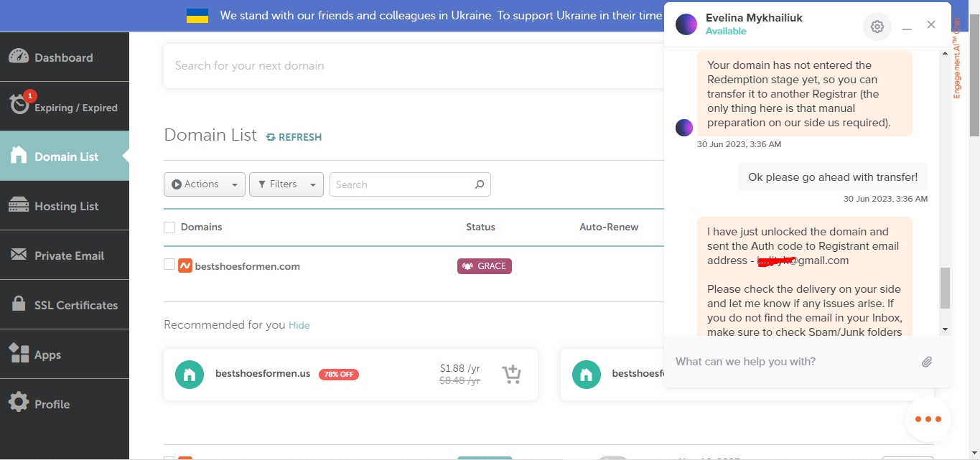
Task: Check the box for bestshoesformen.com
Action: [169, 265]
